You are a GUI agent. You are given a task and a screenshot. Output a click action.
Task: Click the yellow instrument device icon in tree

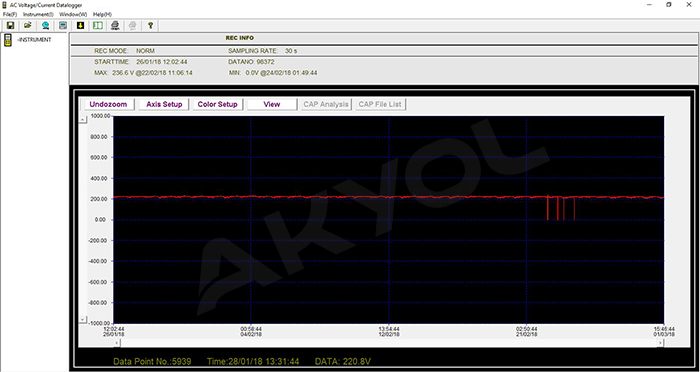point(8,40)
